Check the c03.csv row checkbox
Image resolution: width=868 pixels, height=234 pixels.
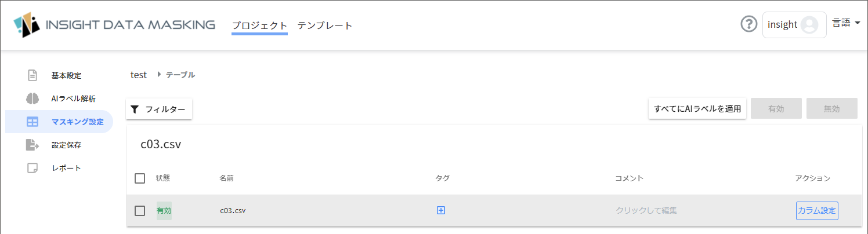[140, 210]
